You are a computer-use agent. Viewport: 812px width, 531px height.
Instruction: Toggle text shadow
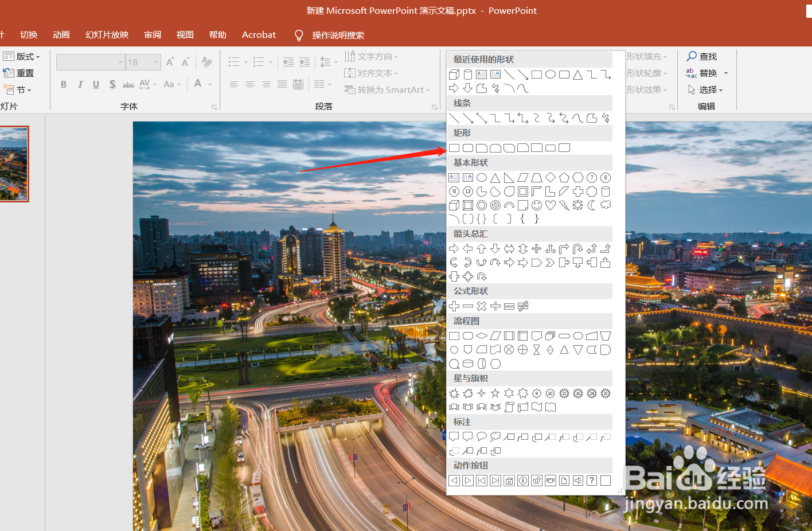click(x=112, y=84)
